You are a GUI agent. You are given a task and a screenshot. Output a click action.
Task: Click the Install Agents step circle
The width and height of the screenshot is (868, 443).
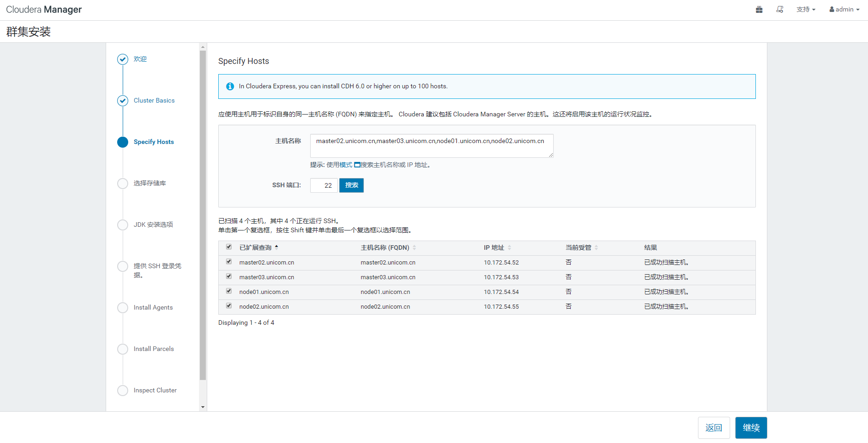[123, 308]
